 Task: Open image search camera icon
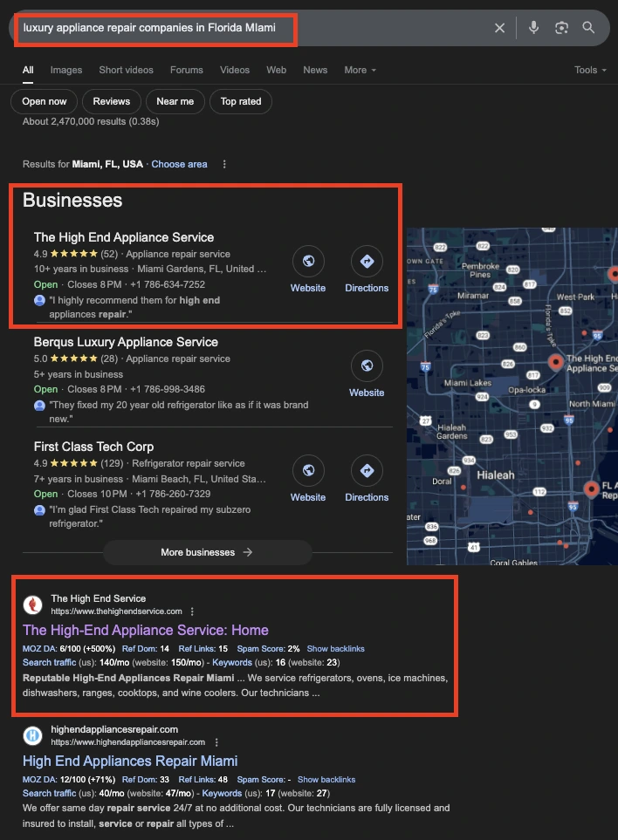(561, 28)
